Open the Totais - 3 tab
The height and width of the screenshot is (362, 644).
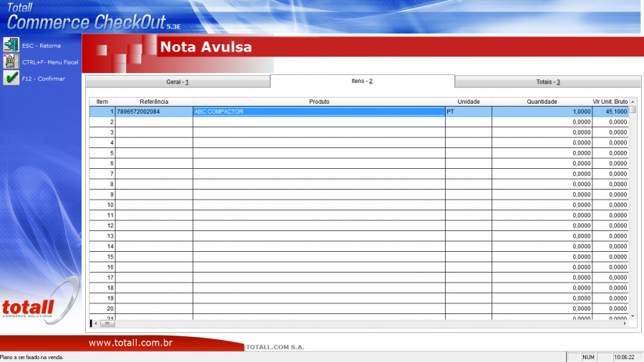tap(548, 82)
